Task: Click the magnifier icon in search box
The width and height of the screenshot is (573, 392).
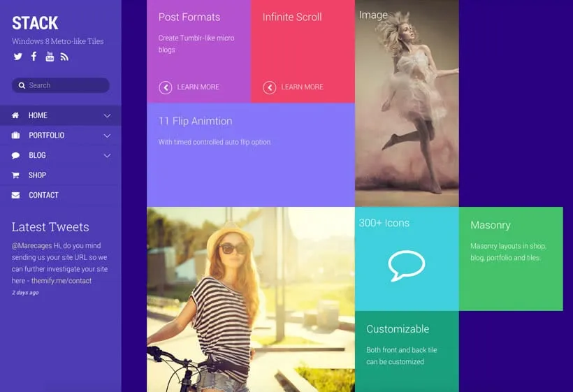Action: click(x=22, y=85)
